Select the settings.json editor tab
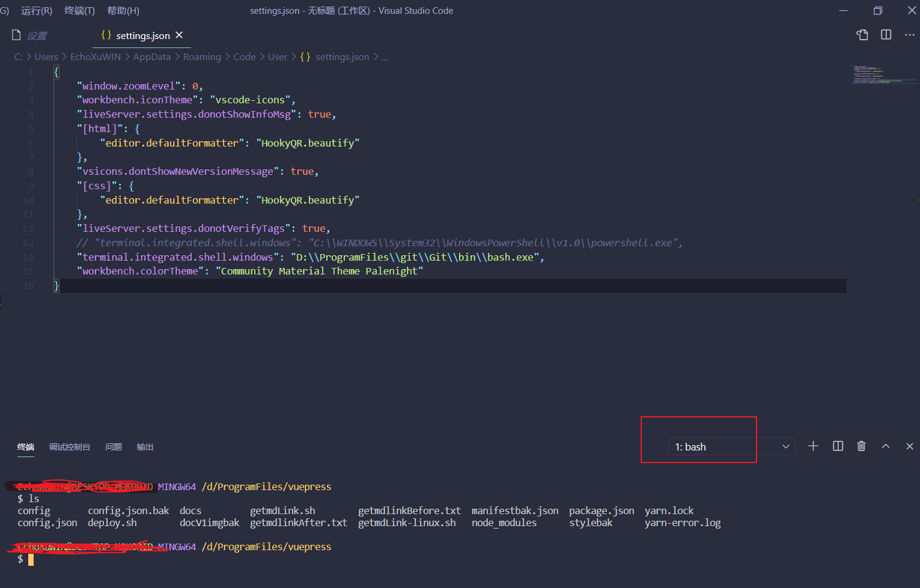920x588 pixels. (143, 36)
